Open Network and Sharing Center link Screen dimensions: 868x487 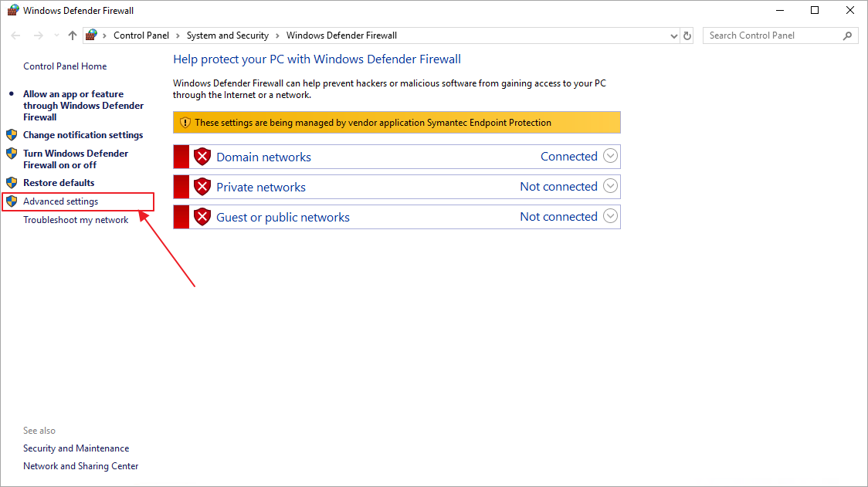[x=81, y=466]
